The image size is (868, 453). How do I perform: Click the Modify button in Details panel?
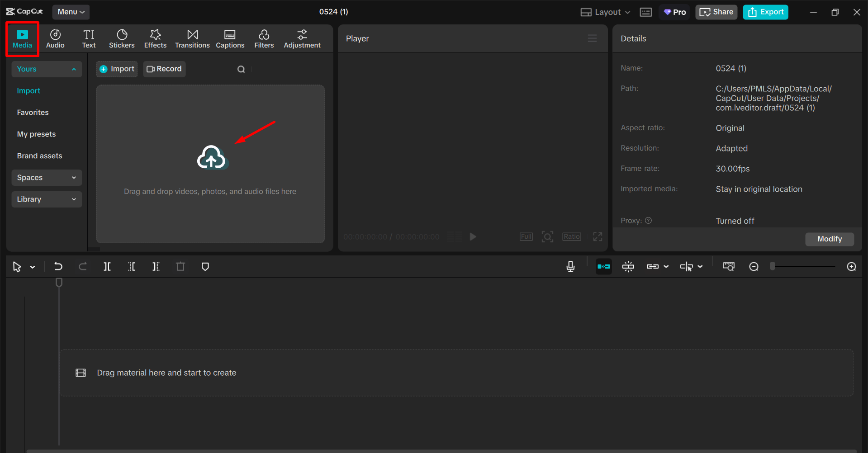pyautogui.click(x=829, y=239)
